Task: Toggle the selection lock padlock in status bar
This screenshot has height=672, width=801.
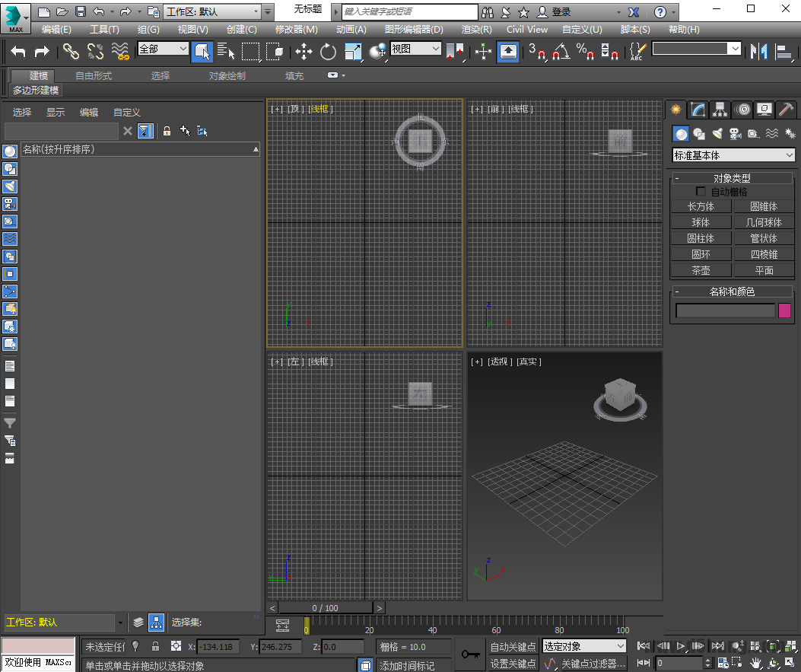Action: (x=156, y=646)
